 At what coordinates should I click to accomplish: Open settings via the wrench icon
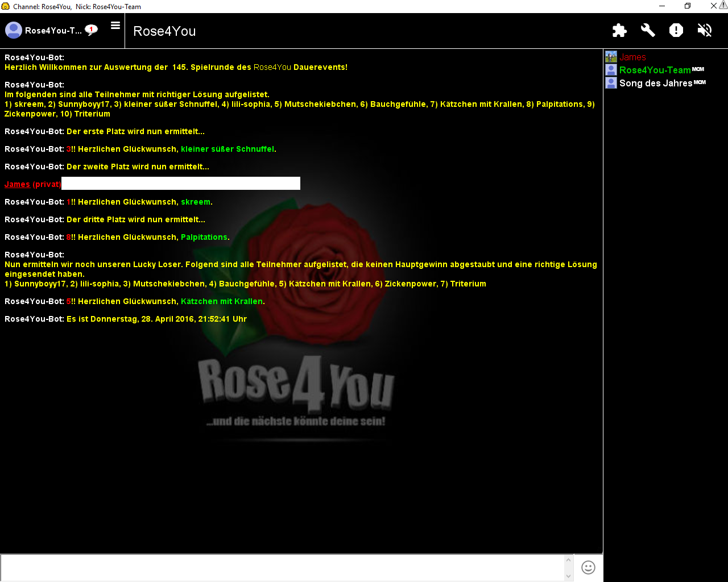point(648,30)
